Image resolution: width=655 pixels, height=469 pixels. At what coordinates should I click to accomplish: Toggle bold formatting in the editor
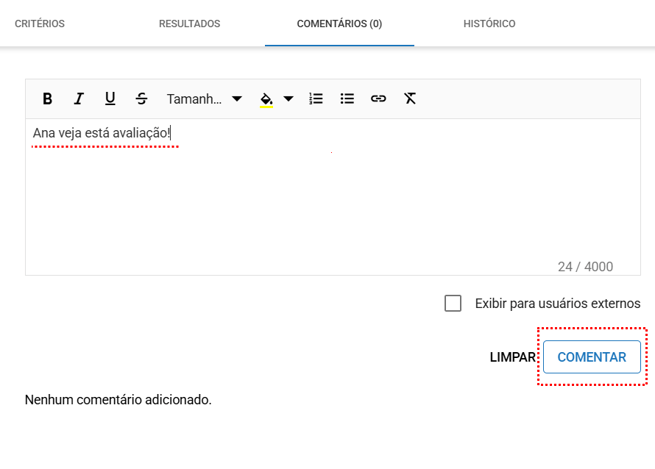tap(47, 99)
